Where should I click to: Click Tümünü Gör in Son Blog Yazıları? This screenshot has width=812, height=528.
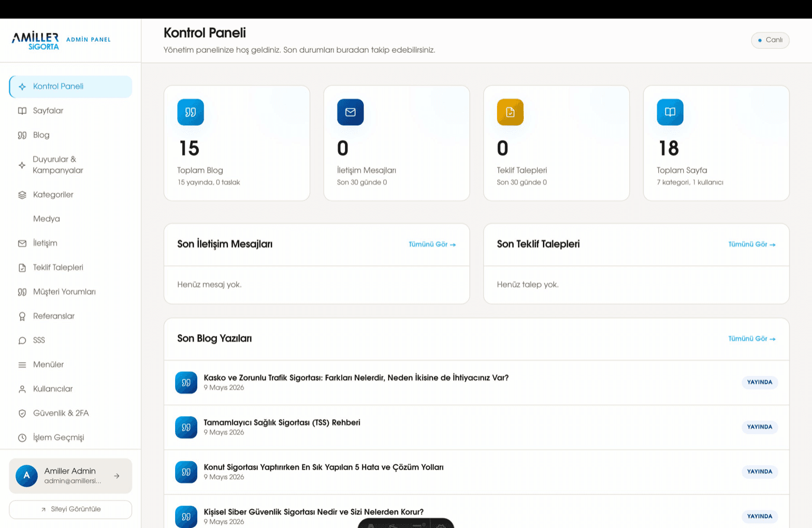tap(752, 339)
